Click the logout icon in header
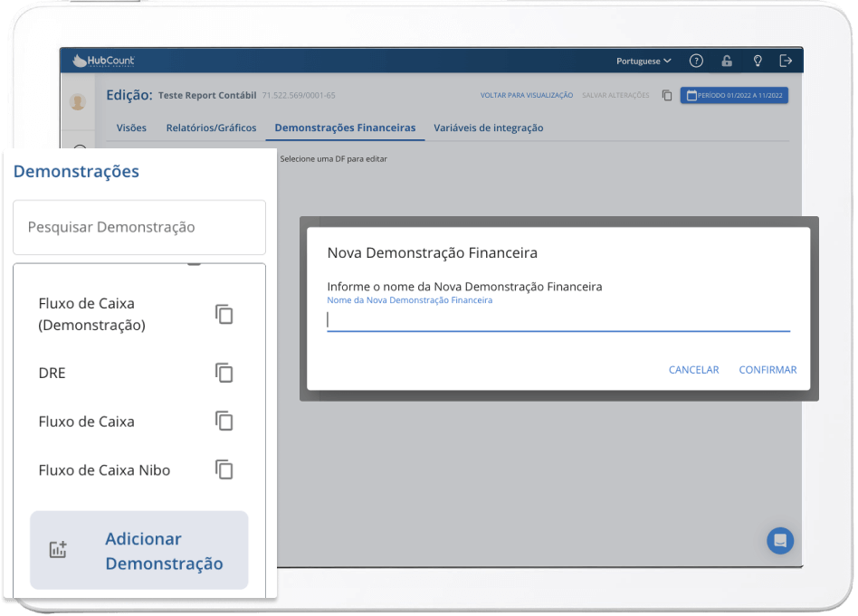Screen dimensions: 858x616 (x=786, y=61)
